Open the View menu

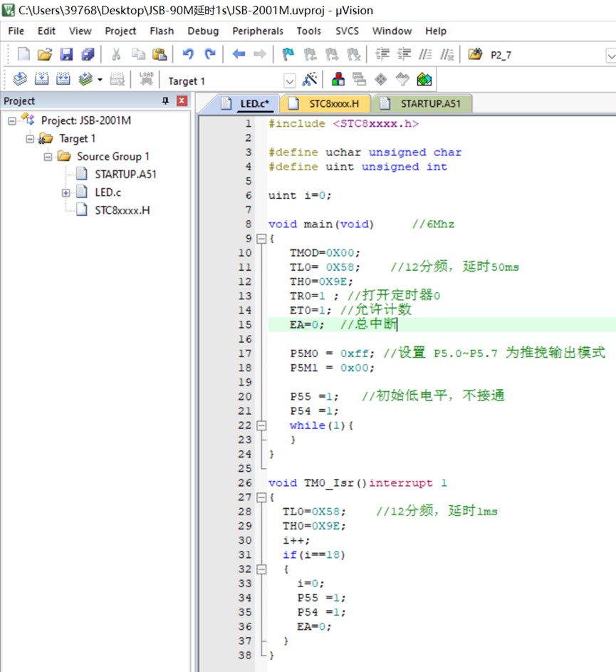click(x=80, y=31)
